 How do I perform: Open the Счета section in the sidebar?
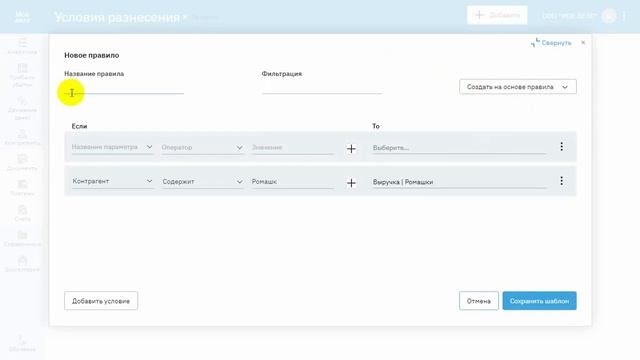coord(22,213)
